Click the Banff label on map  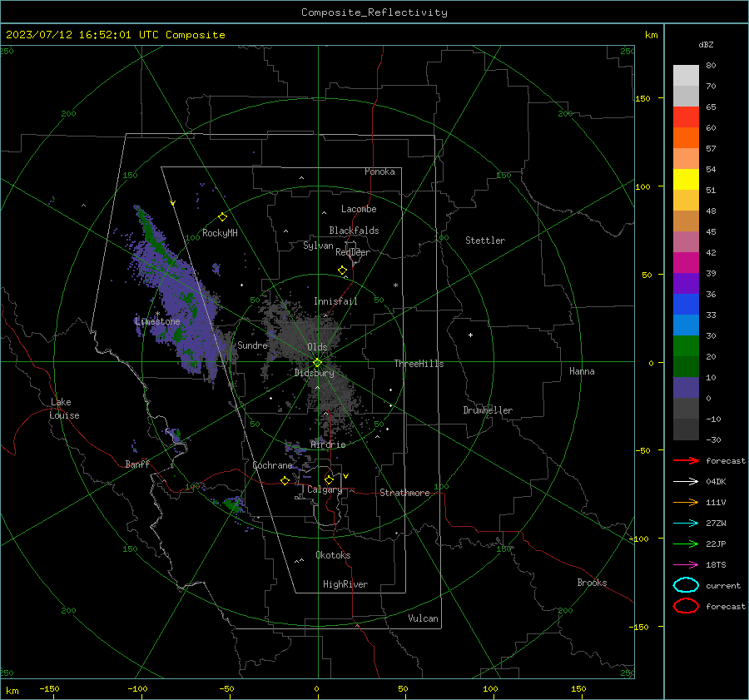pyautogui.click(x=137, y=464)
